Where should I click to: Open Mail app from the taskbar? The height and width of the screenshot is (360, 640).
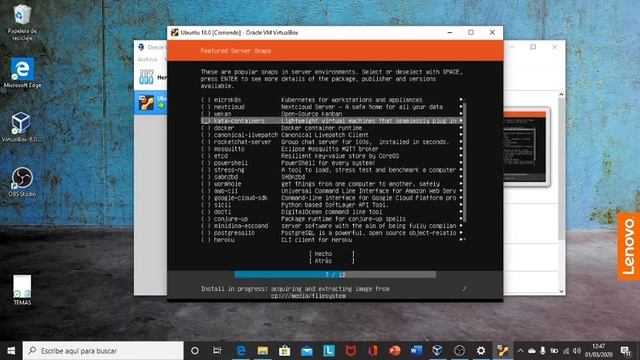point(307,351)
